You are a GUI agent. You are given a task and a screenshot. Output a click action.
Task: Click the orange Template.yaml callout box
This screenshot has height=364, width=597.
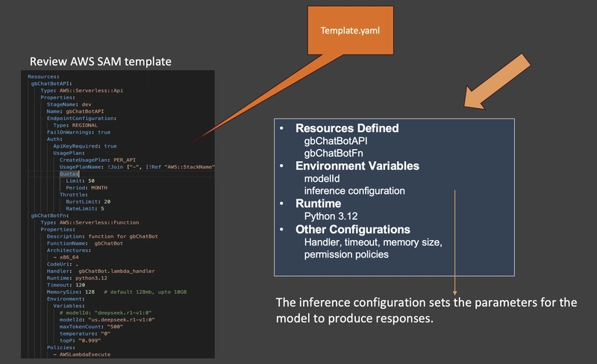[350, 31]
